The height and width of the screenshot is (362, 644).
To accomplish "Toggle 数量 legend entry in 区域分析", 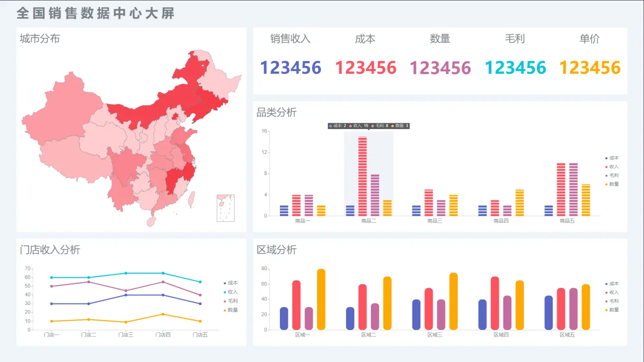I will click(613, 310).
